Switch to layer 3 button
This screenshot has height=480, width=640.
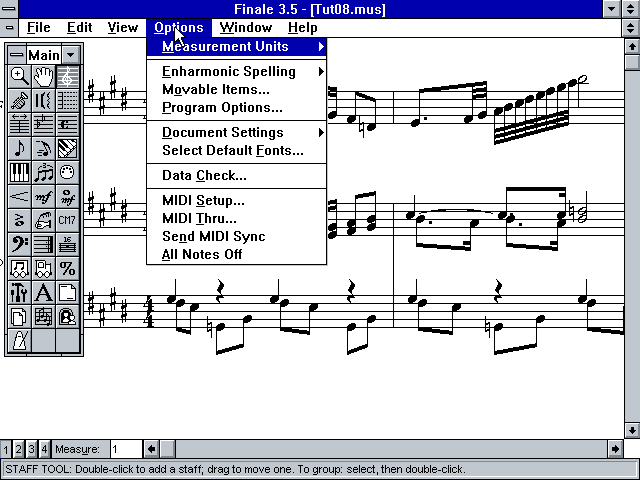tap(31, 449)
